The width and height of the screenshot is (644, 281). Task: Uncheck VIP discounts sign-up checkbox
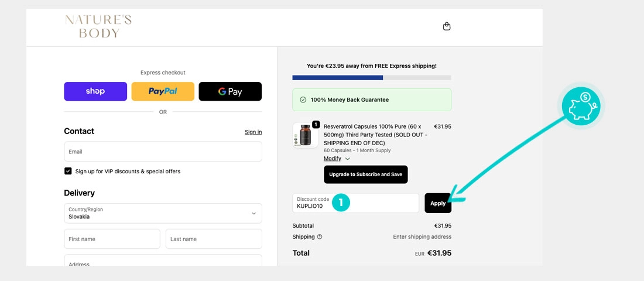pyautogui.click(x=68, y=172)
